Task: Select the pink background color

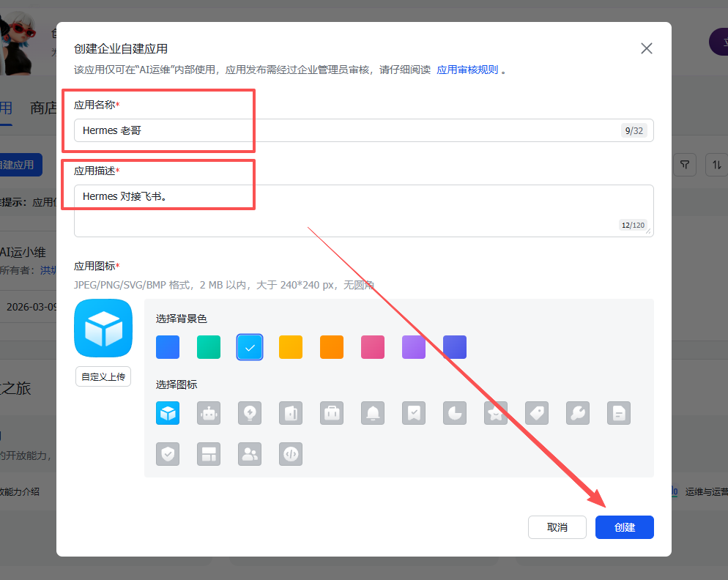Action: coord(373,347)
